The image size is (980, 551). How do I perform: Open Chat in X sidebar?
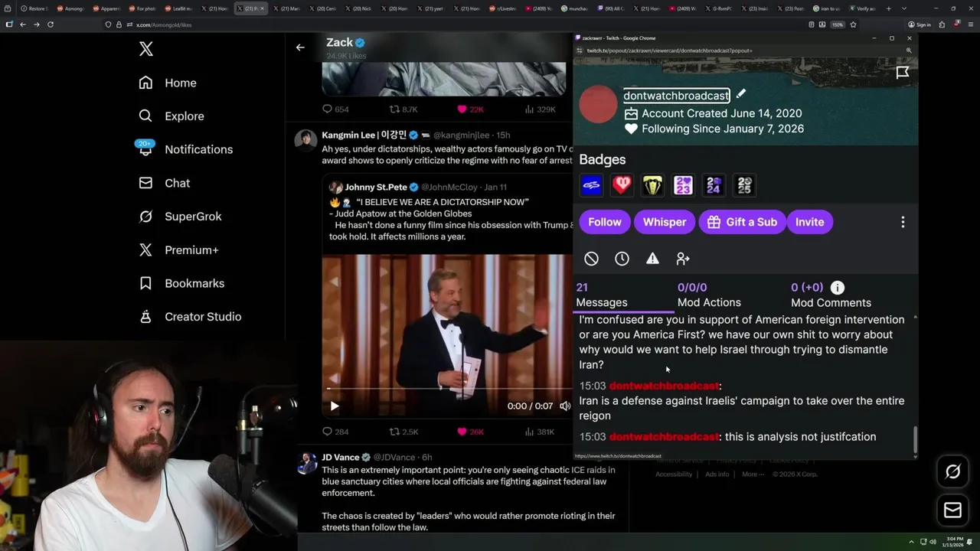[164, 183]
